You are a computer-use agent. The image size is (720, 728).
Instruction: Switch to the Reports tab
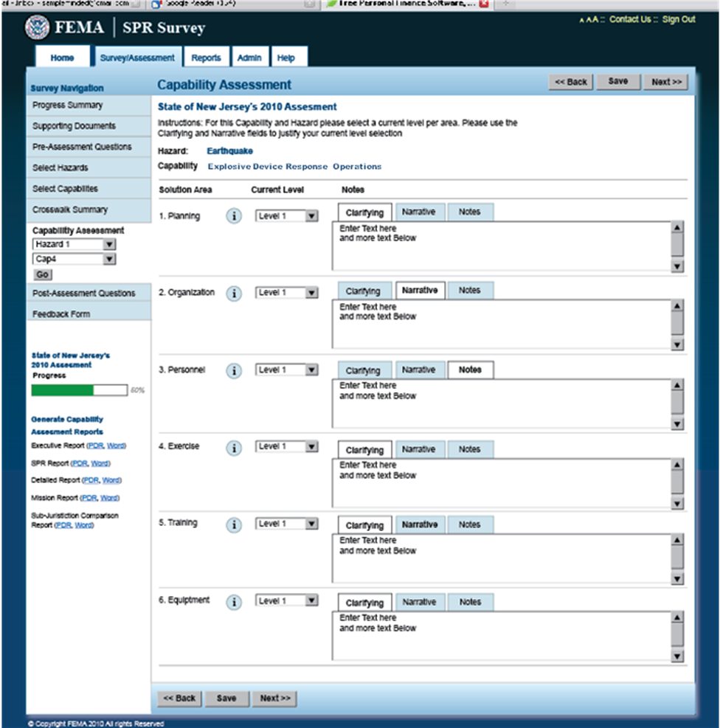click(206, 58)
